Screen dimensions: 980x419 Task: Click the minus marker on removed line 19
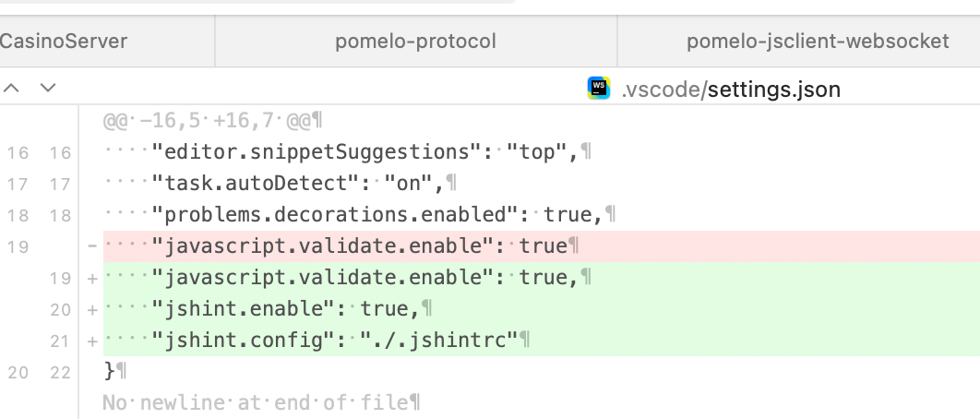click(x=91, y=246)
